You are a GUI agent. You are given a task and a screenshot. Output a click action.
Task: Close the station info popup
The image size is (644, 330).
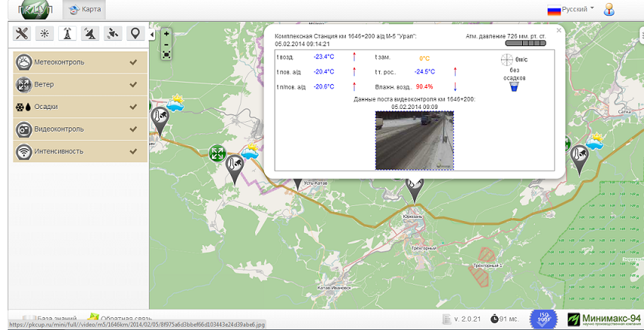pos(559,31)
